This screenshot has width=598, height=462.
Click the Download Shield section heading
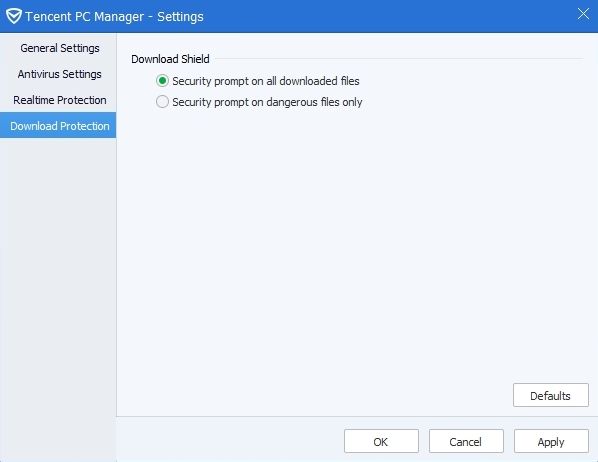(x=170, y=59)
